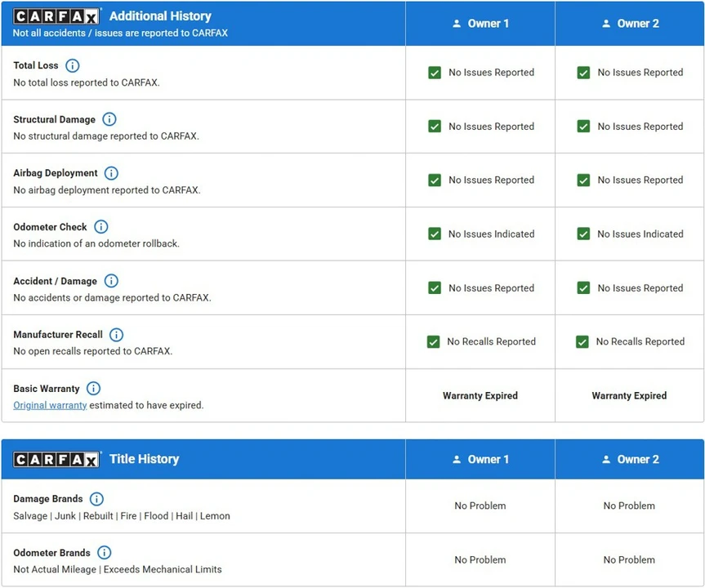Click Owner 2 person icon in Additional History
Screen dimensions: 705x588
click(606, 24)
